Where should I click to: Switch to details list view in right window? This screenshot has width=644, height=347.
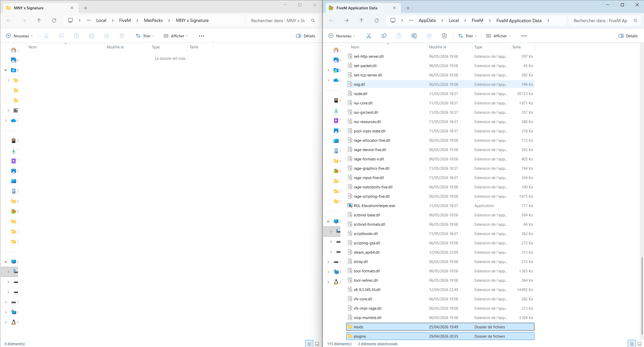632,344
